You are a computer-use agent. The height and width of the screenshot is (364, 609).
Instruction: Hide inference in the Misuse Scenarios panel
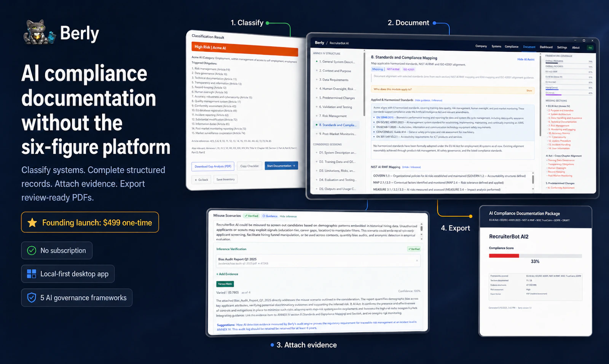pos(288,216)
